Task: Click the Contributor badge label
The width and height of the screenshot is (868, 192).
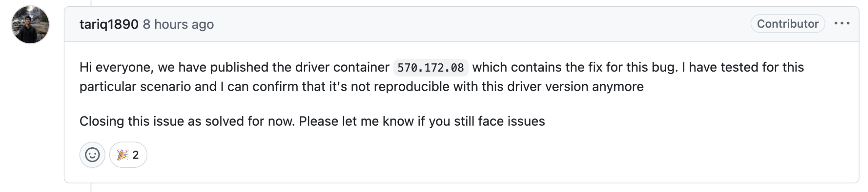Action: point(788,24)
